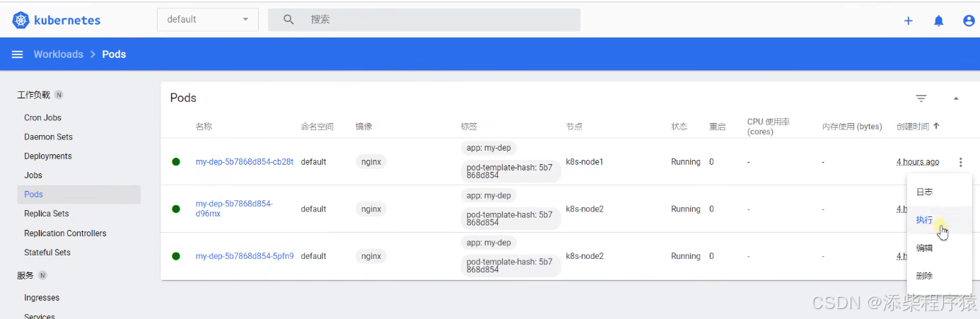The width and height of the screenshot is (980, 319).
Task: Open Deployments in sidebar
Action: click(x=48, y=156)
